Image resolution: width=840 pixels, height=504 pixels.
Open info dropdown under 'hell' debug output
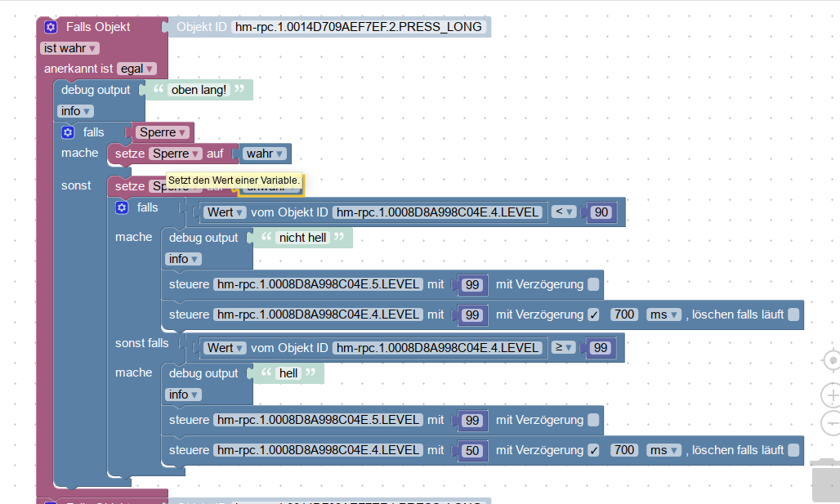[183, 395]
